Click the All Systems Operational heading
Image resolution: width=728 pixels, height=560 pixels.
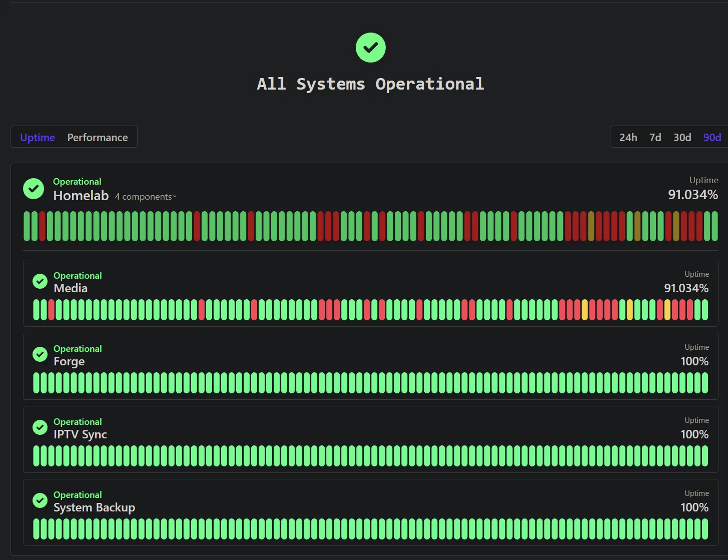pos(370,84)
